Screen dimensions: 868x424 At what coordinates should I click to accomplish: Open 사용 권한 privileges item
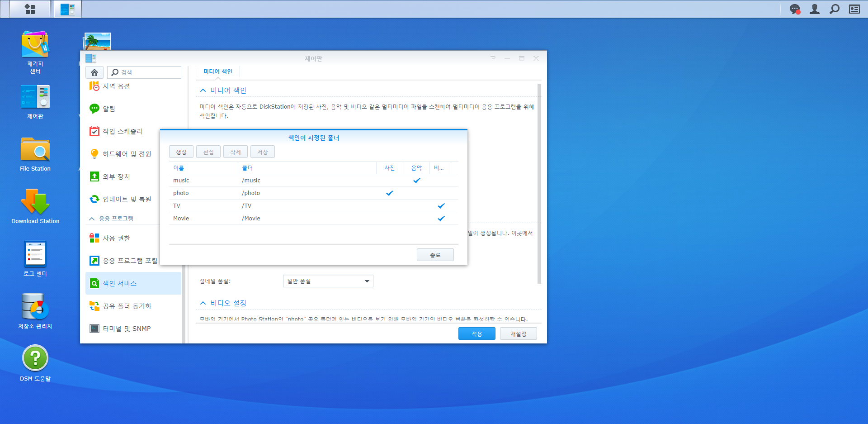click(x=123, y=238)
